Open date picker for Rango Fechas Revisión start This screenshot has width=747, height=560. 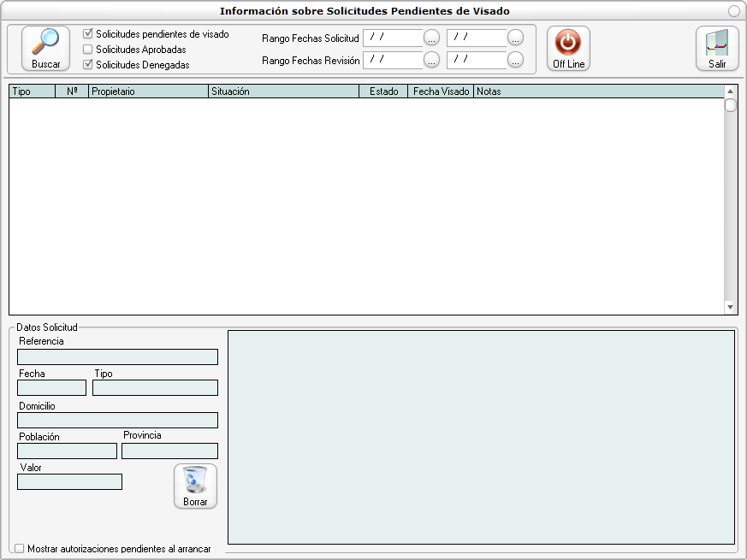[x=432, y=60]
